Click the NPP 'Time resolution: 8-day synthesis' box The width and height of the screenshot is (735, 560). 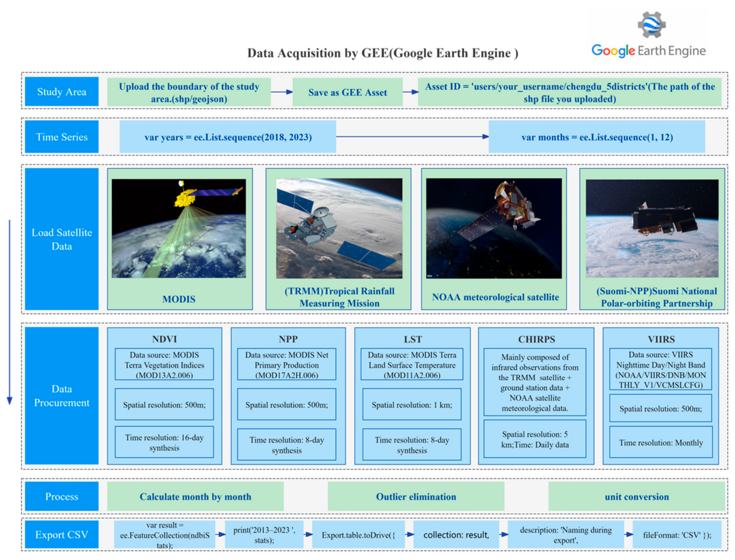pyautogui.click(x=287, y=444)
